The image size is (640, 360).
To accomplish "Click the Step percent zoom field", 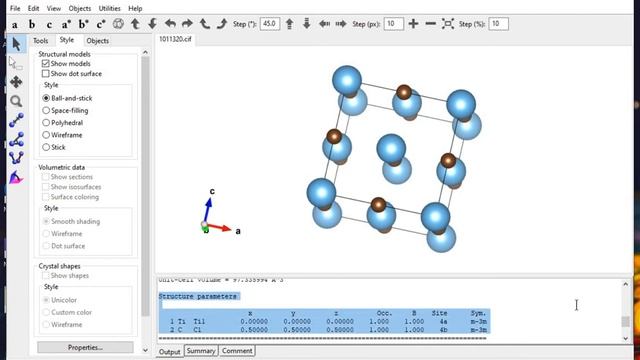I will [x=498, y=24].
